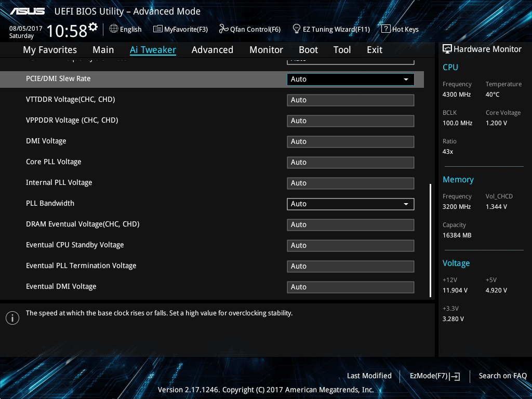This screenshot has height=399, width=532.
Task: Open the PLL Bandwidth dropdown
Action: coord(351,204)
